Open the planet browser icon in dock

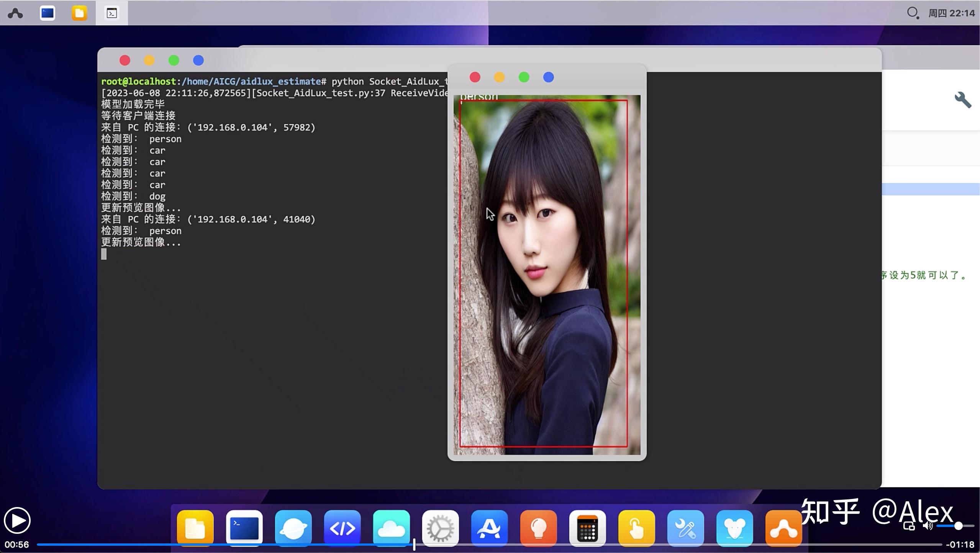293,528
